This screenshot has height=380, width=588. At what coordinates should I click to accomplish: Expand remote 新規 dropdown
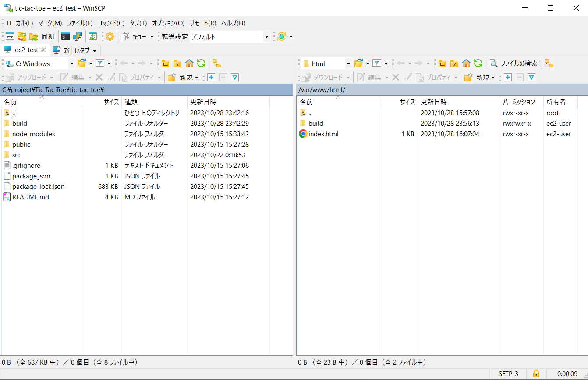pos(493,77)
